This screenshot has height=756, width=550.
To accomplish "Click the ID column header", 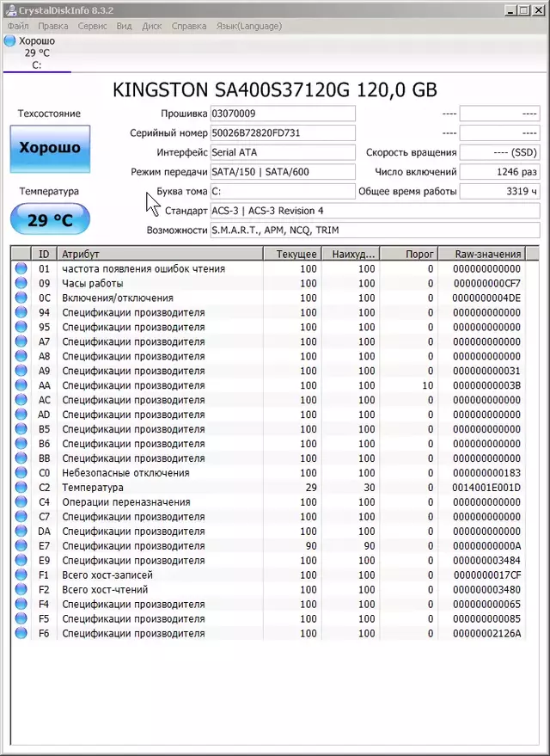I will point(44,254).
